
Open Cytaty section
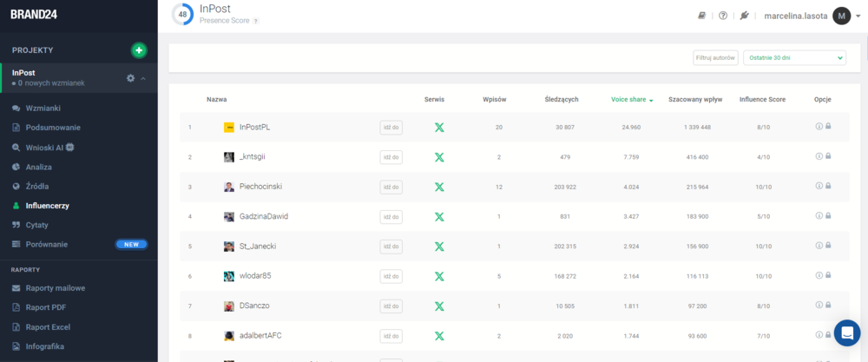tap(36, 225)
